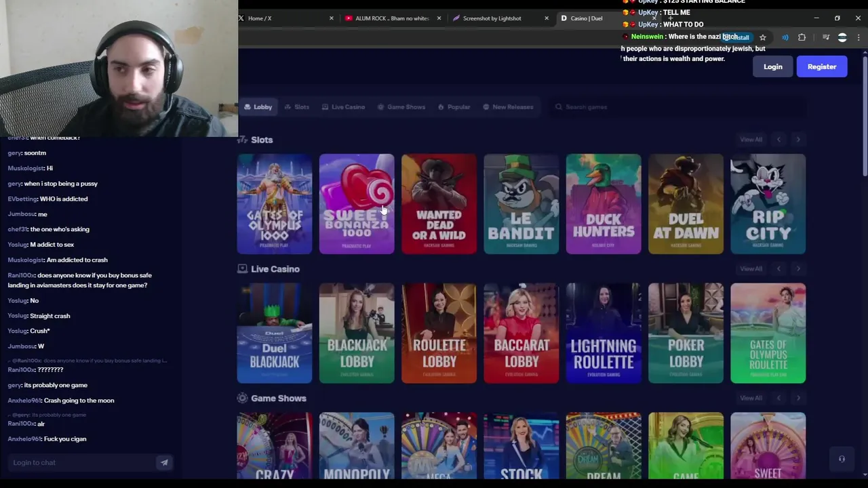The image size is (868, 488).
Task: Click the Register button
Action: [x=822, y=66]
